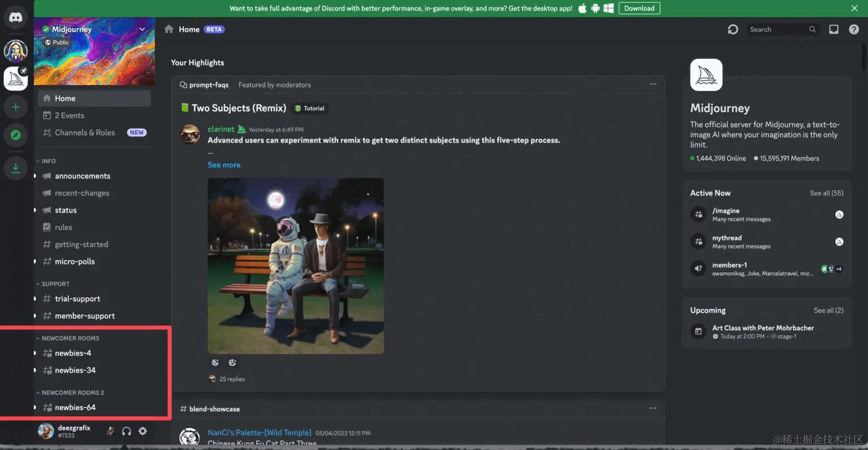Open User Settings gear icon
The width and height of the screenshot is (868, 450).
tap(143, 431)
